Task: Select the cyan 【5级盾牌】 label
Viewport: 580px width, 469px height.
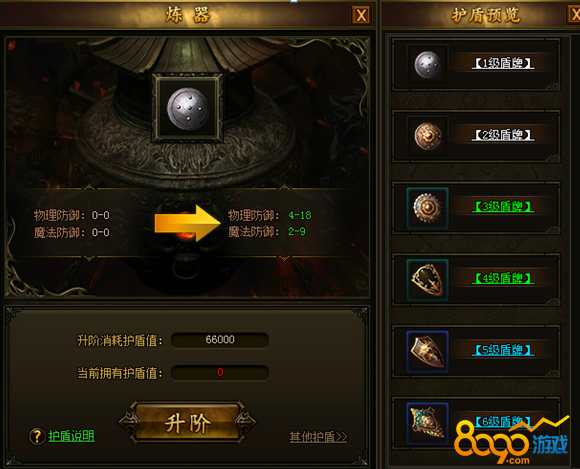Action: tap(503, 350)
